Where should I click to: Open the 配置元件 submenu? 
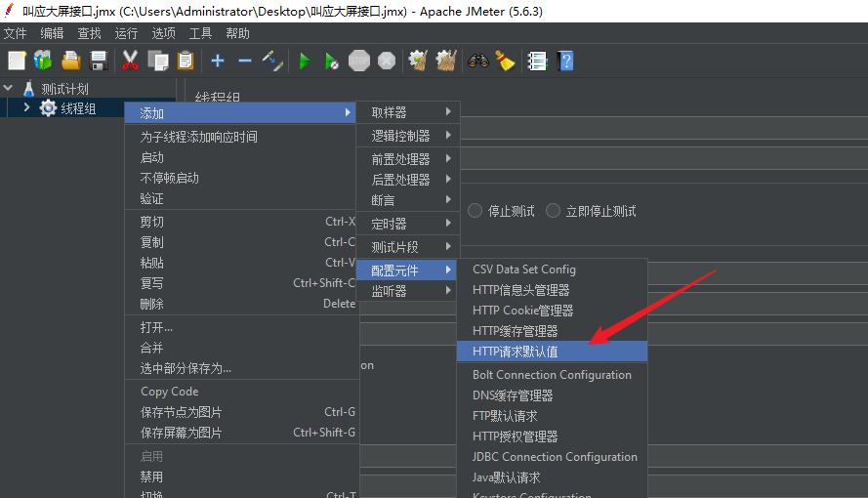point(406,270)
